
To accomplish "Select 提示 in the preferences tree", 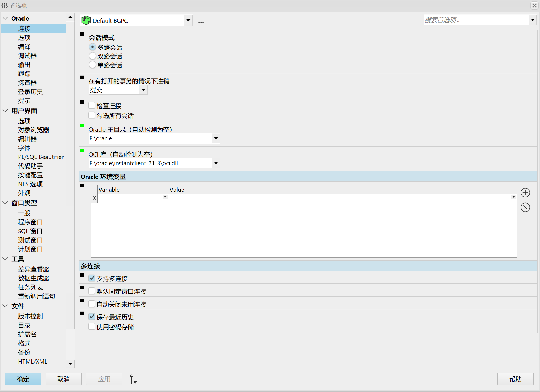I will [24, 101].
